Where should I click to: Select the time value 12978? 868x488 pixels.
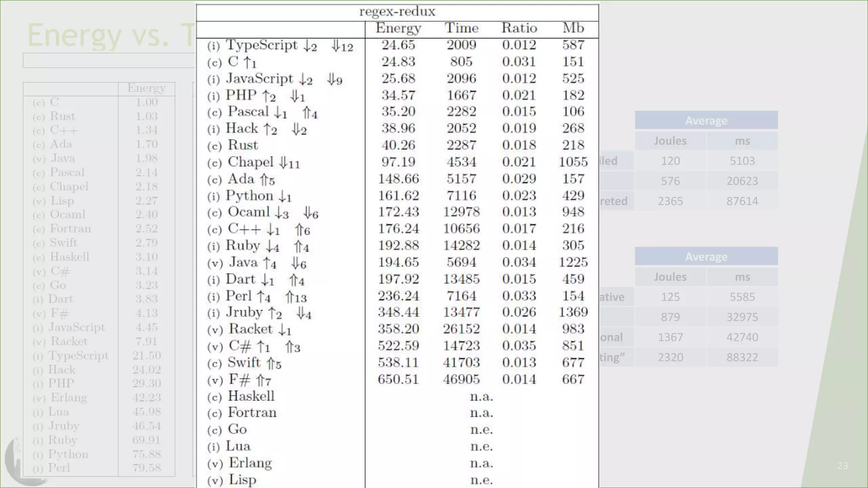point(461,212)
